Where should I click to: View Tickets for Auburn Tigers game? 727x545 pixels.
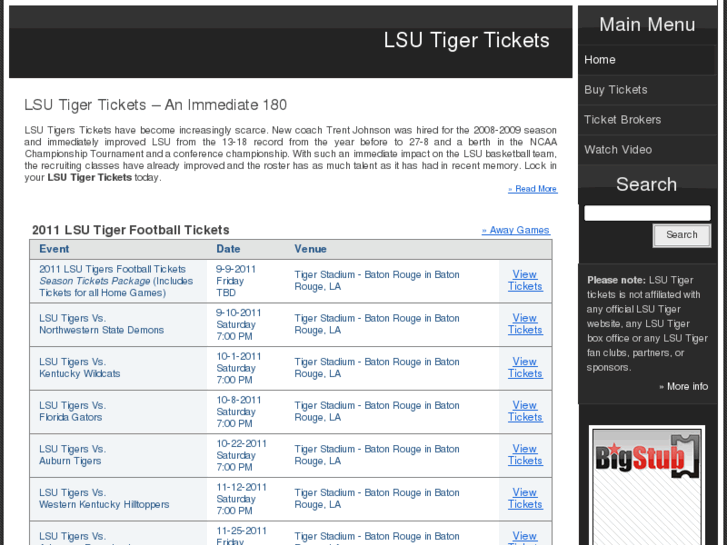coord(525,455)
